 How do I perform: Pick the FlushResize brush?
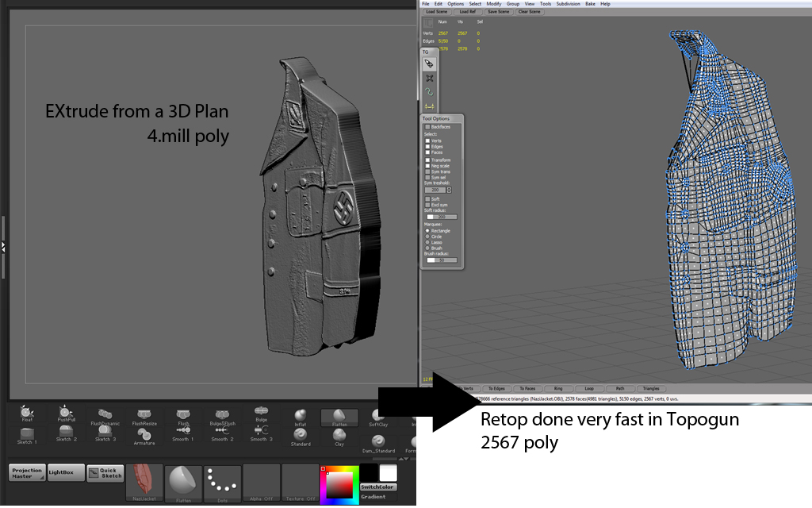144,416
